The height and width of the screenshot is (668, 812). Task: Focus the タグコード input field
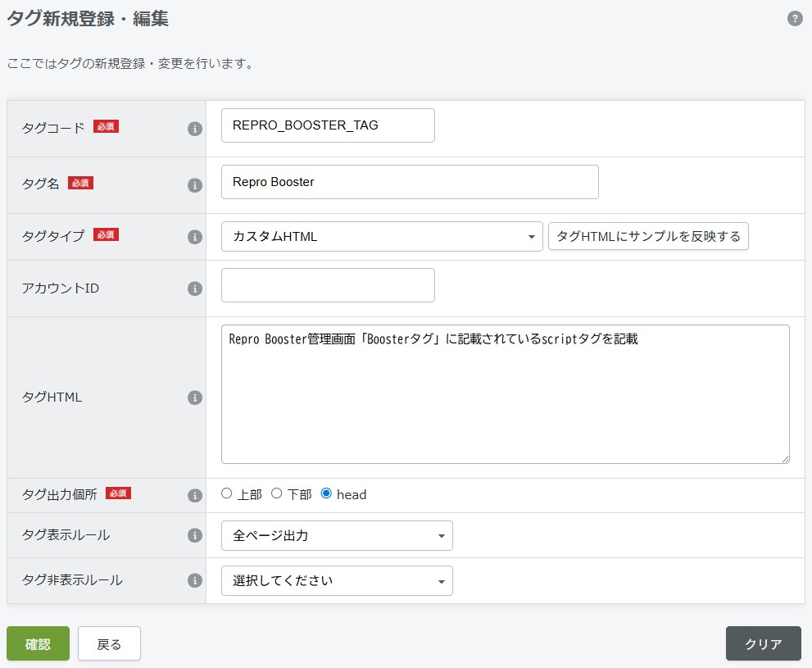328,125
